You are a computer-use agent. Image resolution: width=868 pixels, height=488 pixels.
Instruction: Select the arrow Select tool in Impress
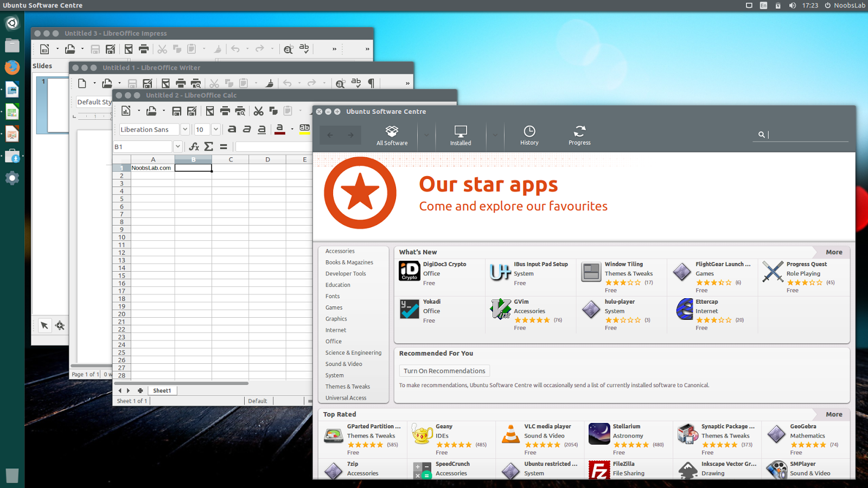pos(44,325)
